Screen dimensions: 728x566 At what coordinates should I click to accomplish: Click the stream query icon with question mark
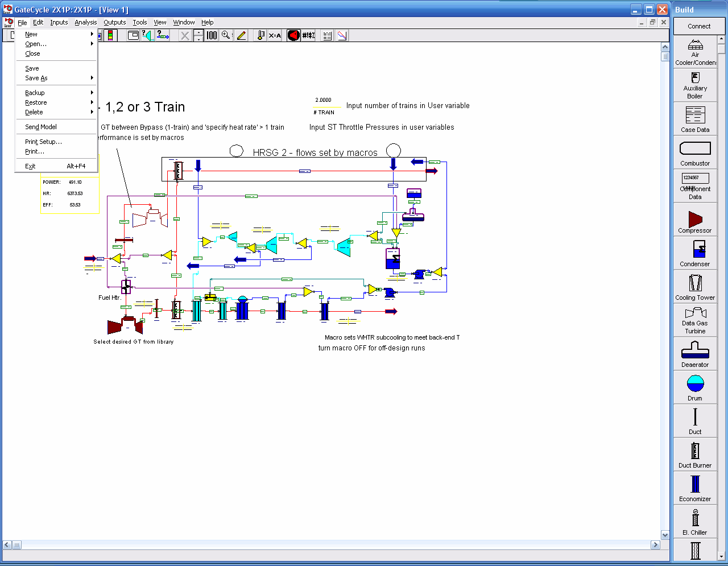[163, 35]
